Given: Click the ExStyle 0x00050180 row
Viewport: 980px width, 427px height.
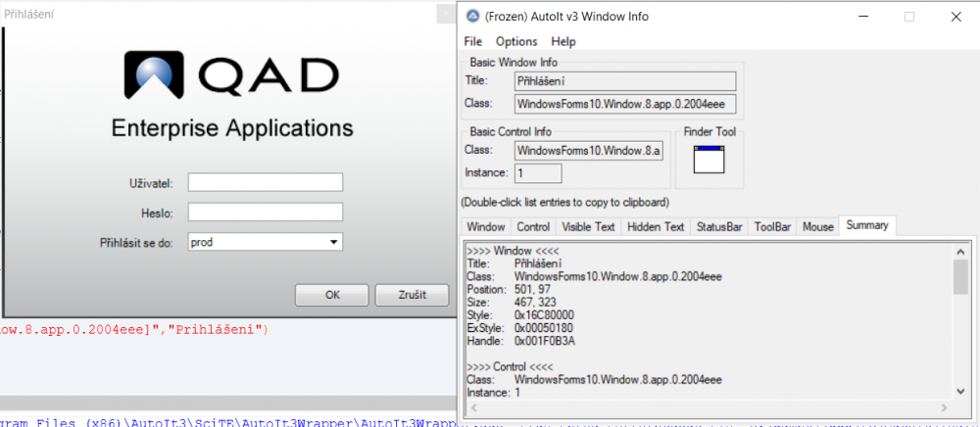Looking at the screenshot, I should coord(520,328).
